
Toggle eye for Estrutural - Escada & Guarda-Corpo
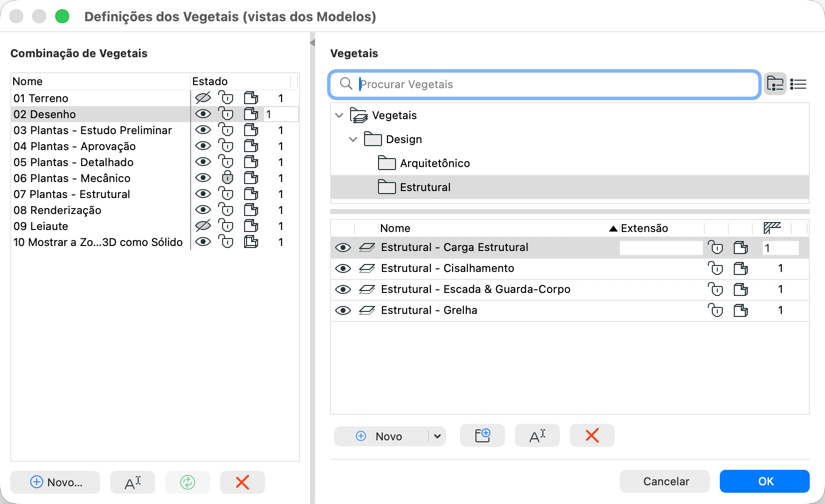(343, 289)
